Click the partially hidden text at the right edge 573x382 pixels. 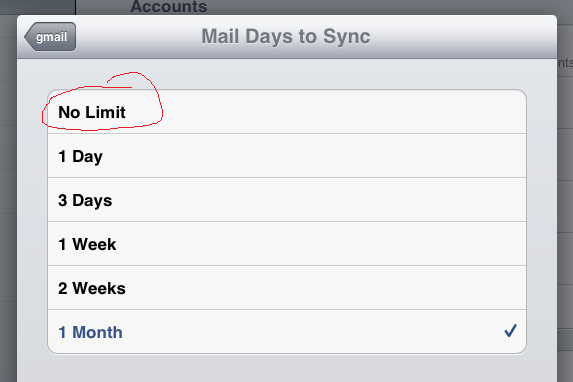[565, 63]
